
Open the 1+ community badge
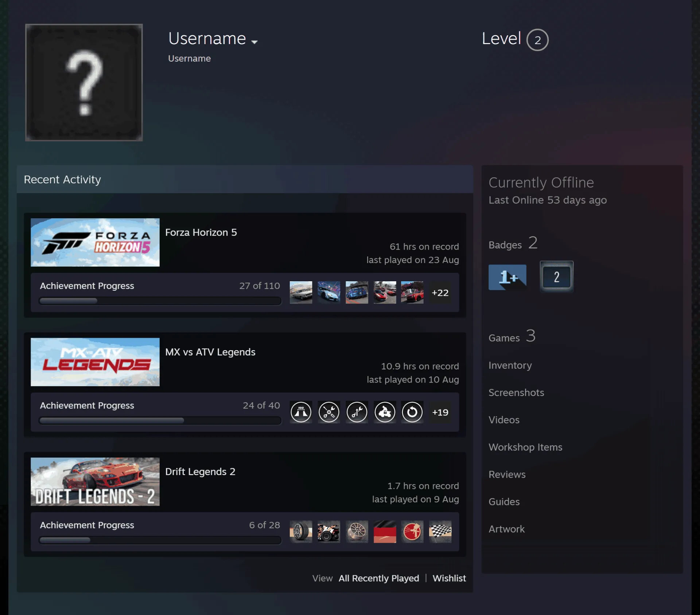[x=507, y=277]
